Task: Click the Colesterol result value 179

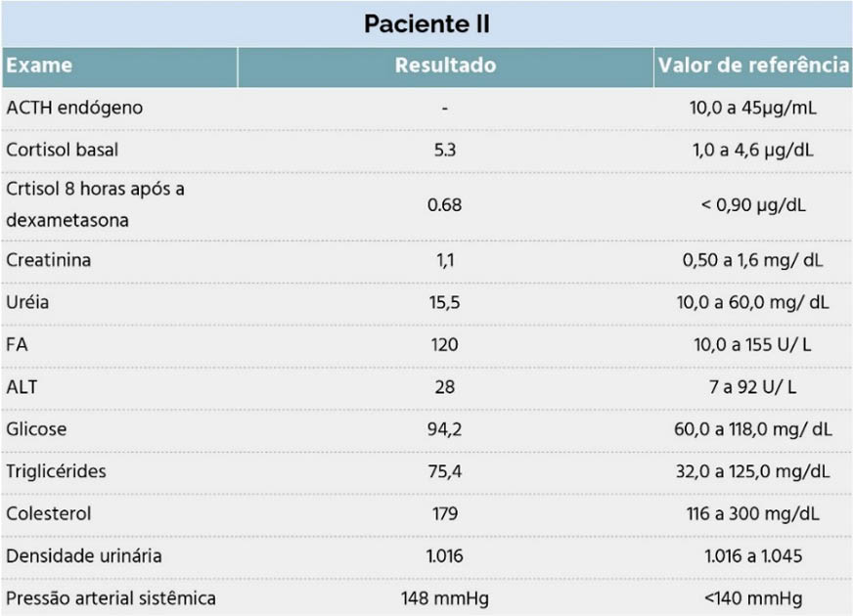Action: [x=444, y=513]
